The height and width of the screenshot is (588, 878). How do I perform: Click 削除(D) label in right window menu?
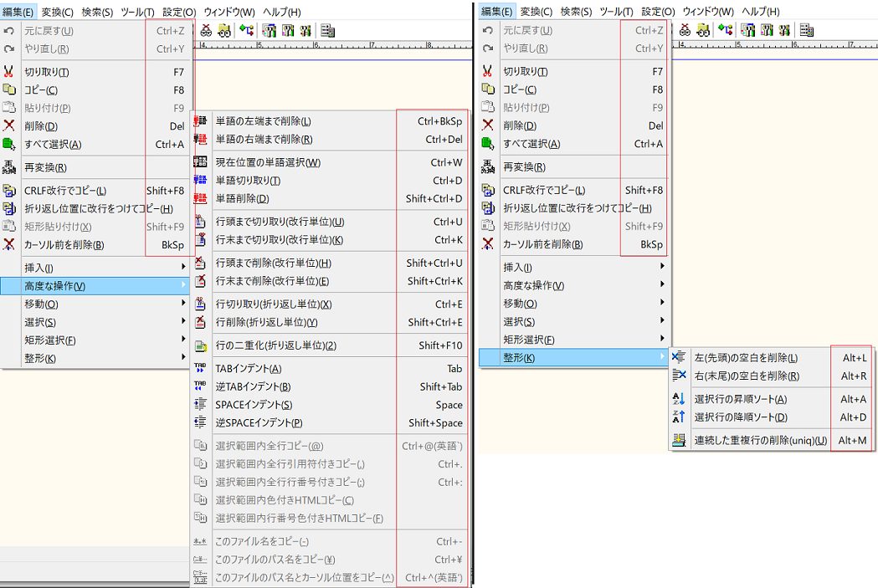520,125
